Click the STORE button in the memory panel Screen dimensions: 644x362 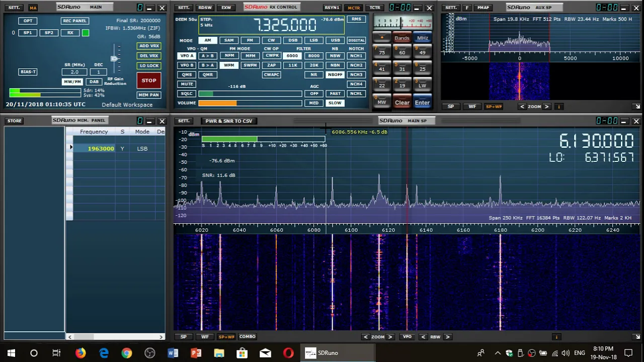(x=14, y=121)
